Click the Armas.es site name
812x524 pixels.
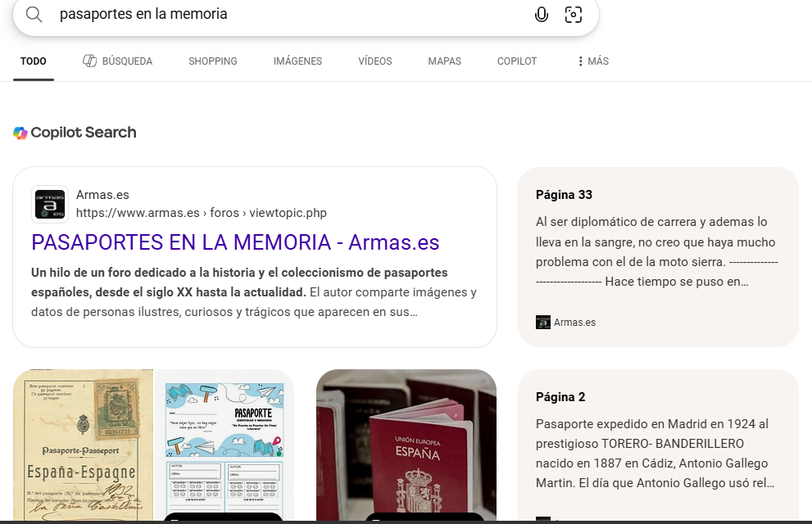[102, 195]
